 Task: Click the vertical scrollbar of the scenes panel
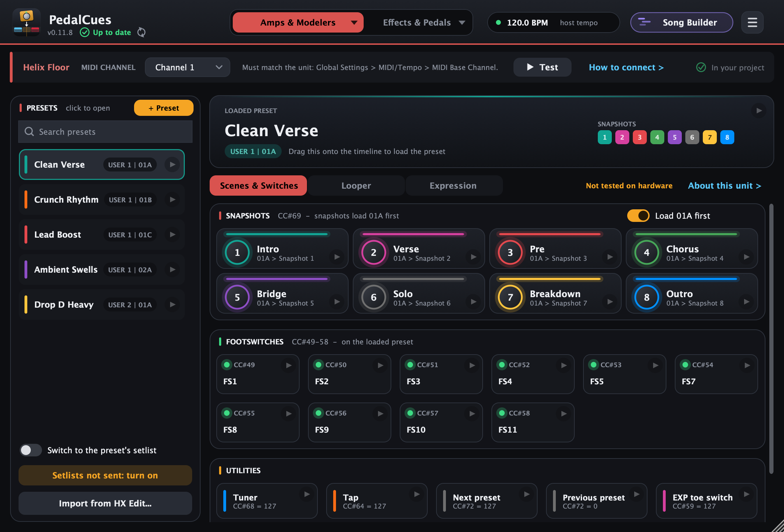coord(771,338)
